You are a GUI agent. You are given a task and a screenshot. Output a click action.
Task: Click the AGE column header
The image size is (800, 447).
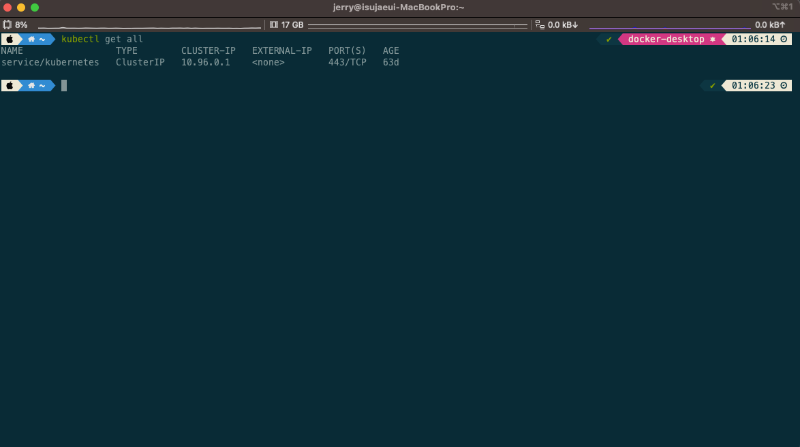coord(391,51)
